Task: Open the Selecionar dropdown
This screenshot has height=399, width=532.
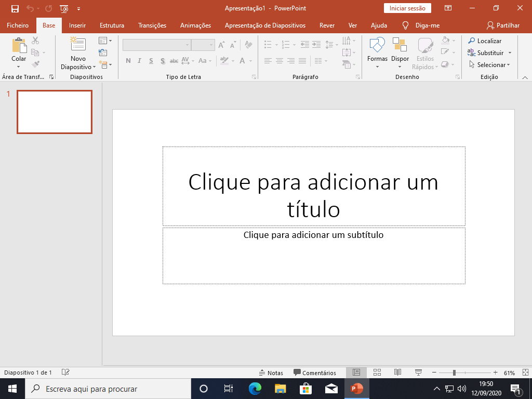Action: pos(489,64)
